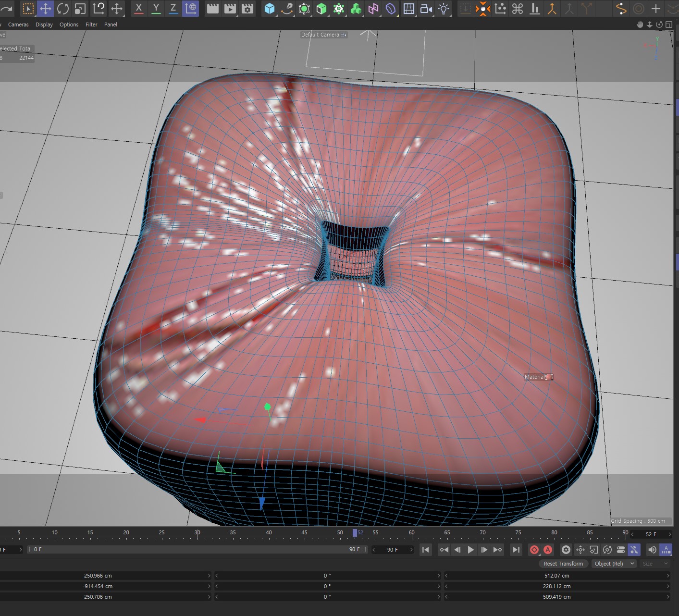Open the Subdivision Surface generators icon
Screen dimensions: 679x616
tap(304, 9)
